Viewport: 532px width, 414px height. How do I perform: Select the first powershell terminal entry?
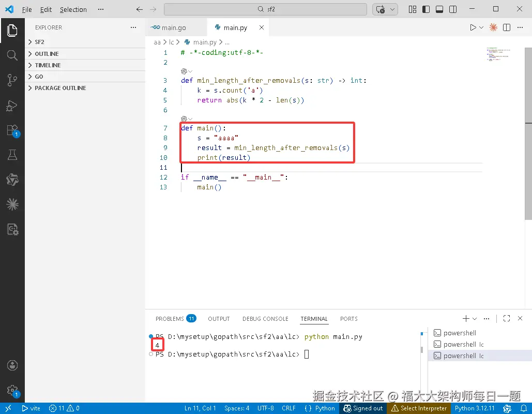480,333
